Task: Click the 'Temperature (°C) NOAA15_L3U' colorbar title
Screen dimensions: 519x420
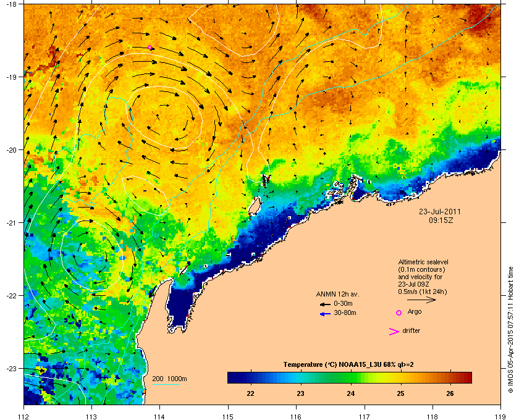Action: (x=348, y=365)
